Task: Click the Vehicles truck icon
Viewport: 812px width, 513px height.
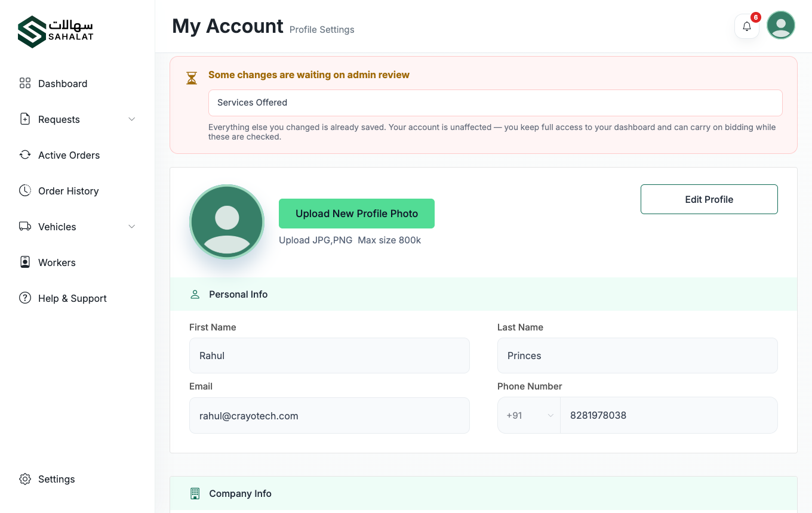Action: click(25, 227)
